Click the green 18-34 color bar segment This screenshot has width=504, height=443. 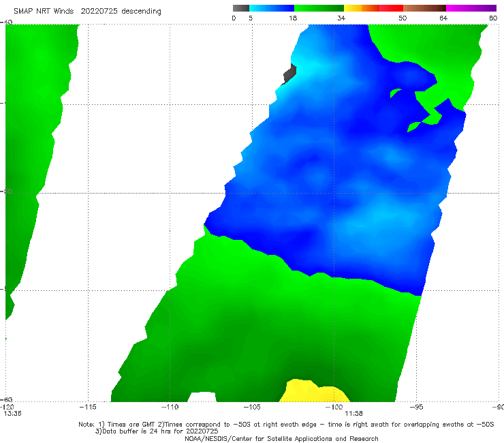pyautogui.click(x=319, y=8)
